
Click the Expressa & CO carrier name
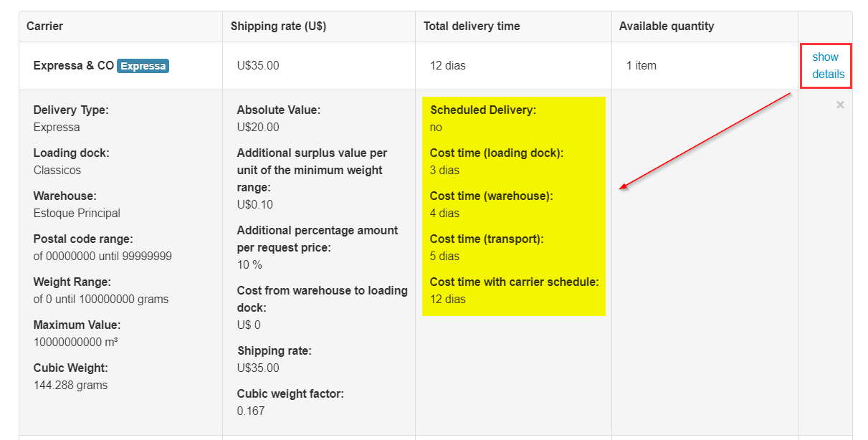74,66
